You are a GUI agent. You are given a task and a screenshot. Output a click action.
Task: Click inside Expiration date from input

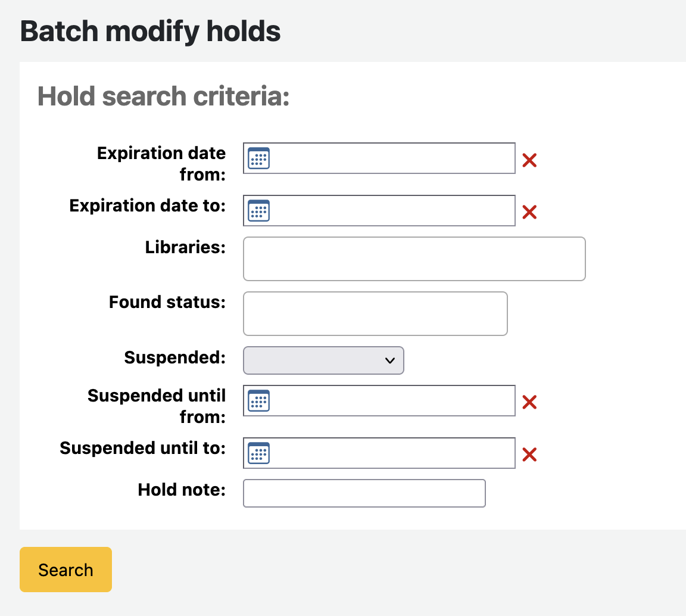pyautogui.click(x=393, y=158)
